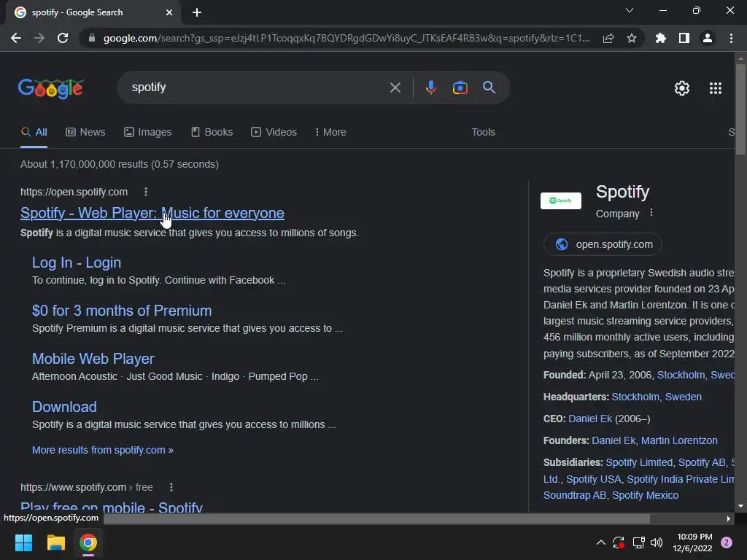Open options for open.spotify.com result
This screenshot has height=560, width=747.
click(x=146, y=192)
